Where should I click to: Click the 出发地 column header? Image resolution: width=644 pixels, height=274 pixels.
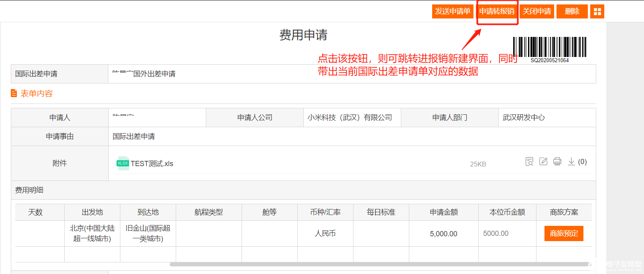[92, 212]
